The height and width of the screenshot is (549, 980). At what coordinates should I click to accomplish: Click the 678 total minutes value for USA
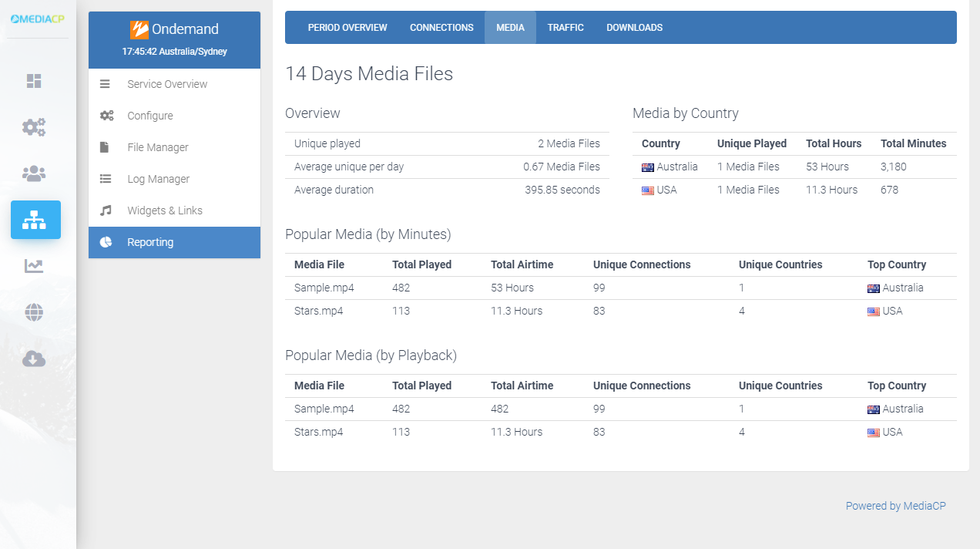pyautogui.click(x=889, y=190)
